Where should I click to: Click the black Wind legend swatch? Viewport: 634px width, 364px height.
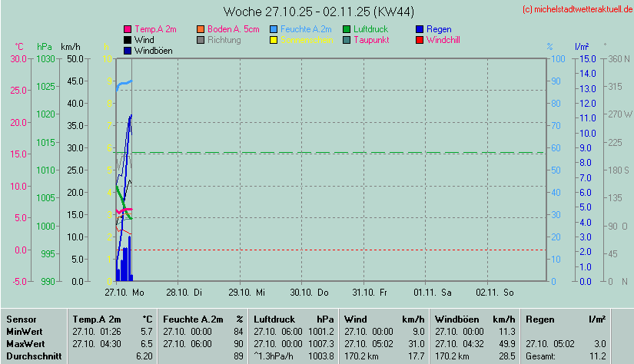pyautogui.click(x=128, y=39)
